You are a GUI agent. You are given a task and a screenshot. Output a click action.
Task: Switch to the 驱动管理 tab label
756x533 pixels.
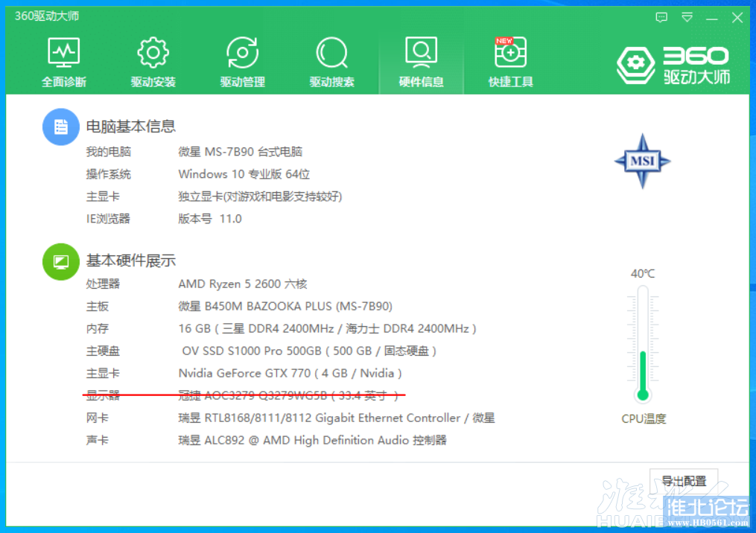243,82
